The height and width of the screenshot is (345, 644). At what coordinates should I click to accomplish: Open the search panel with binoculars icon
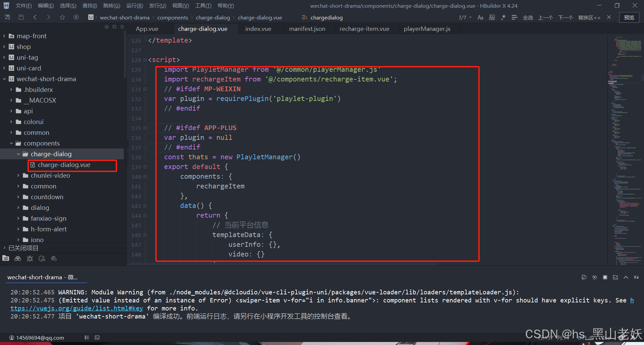pos(18,258)
